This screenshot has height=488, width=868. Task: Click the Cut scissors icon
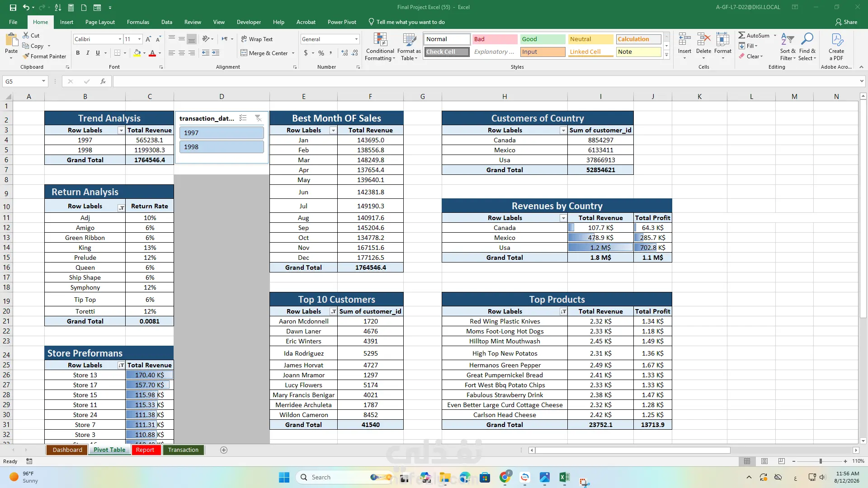(26, 35)
